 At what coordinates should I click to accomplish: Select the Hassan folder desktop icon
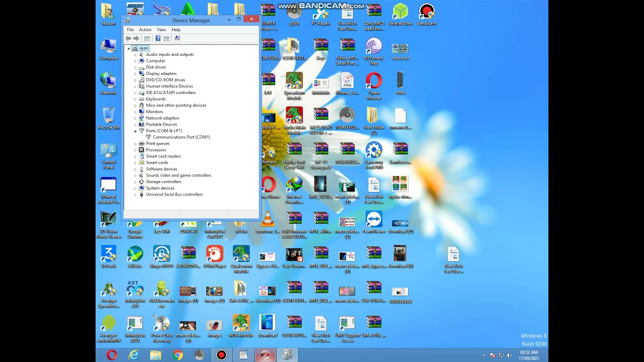[x=108, y=14]
